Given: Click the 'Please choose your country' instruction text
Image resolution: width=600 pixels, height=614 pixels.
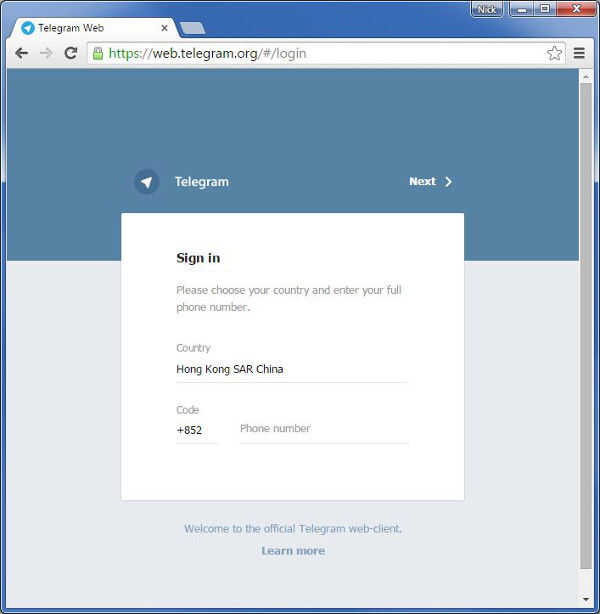Looking at the screenshot, I should pos(289,298).
